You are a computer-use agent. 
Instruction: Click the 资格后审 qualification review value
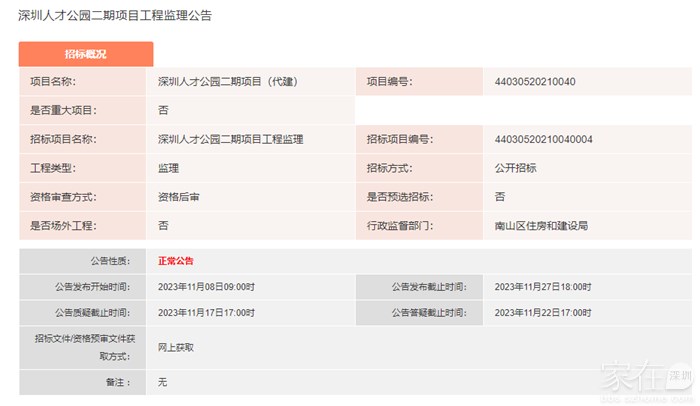point(178,197)
